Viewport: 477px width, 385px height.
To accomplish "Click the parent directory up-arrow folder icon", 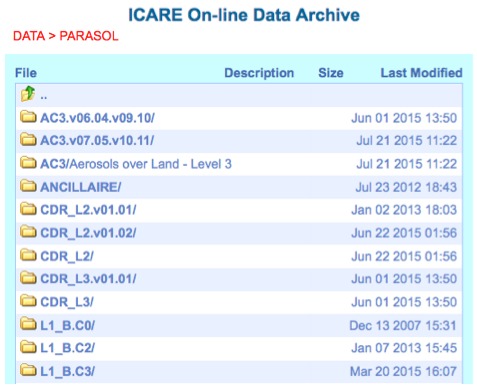I will [x=28, y=94].
